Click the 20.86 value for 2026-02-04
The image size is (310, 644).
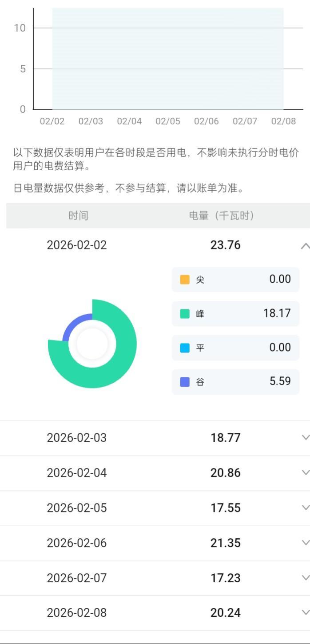pos(225,473)
